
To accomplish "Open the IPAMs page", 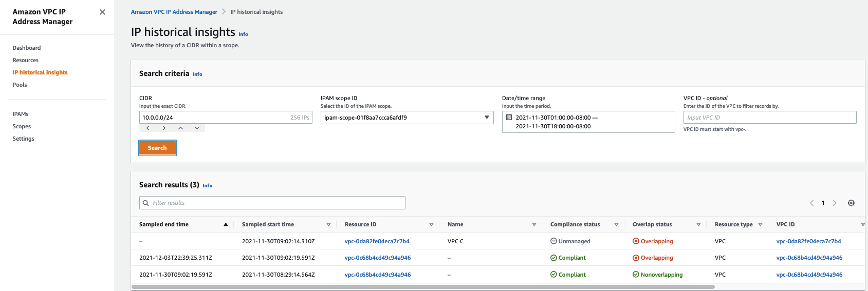I will point(21,114).
